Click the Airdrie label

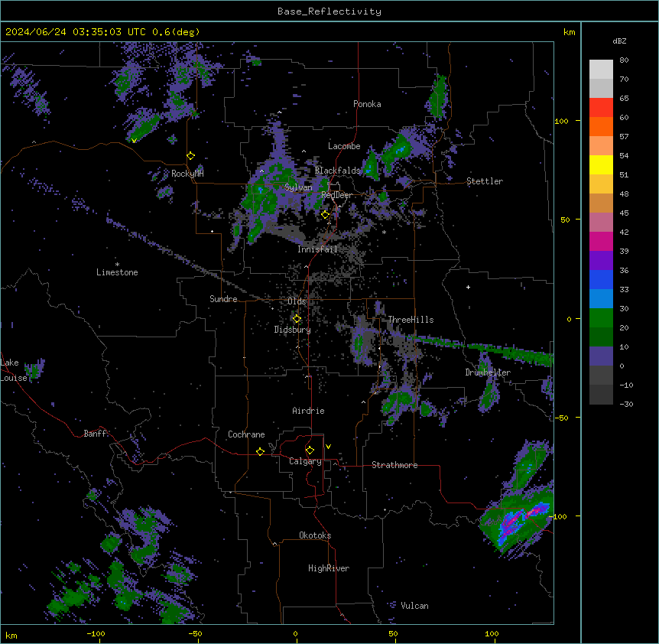tap(308, 411)
